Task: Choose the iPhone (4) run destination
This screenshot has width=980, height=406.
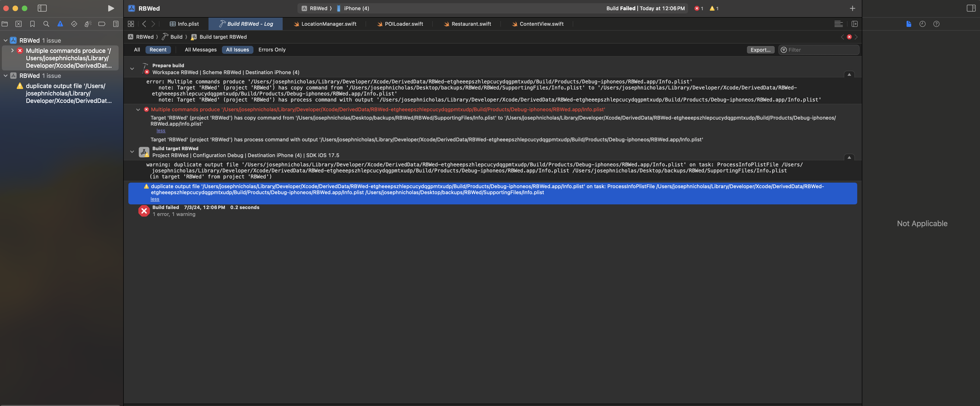Action: (353, 8)
